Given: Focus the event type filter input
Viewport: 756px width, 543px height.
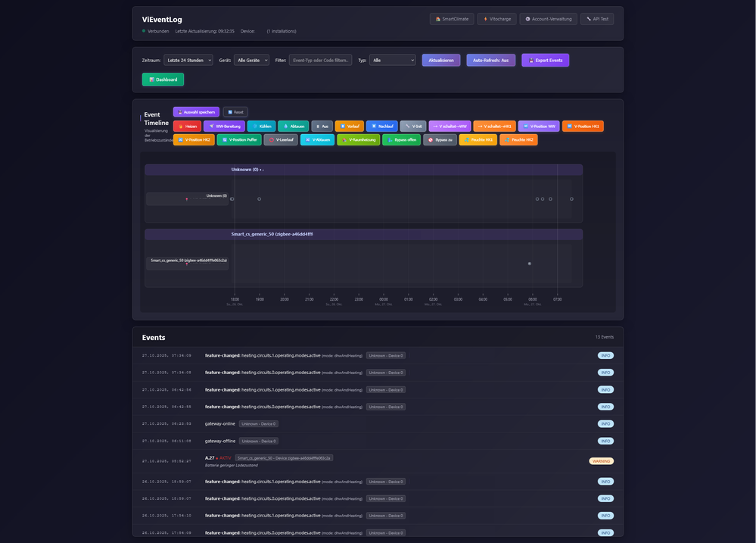Looking at the screenshot, I should pos(320,60).
